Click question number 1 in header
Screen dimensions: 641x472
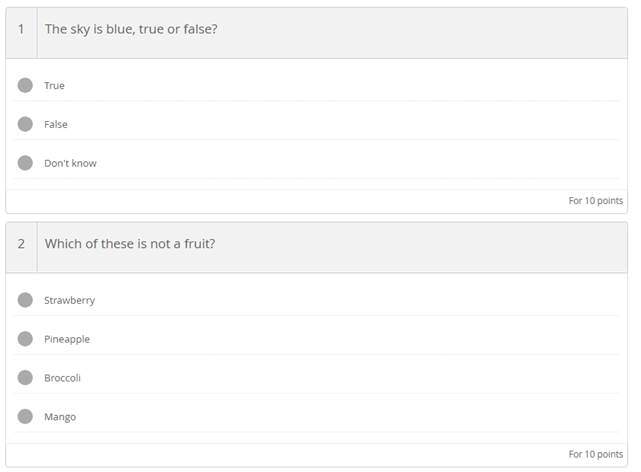coord(21,29)
